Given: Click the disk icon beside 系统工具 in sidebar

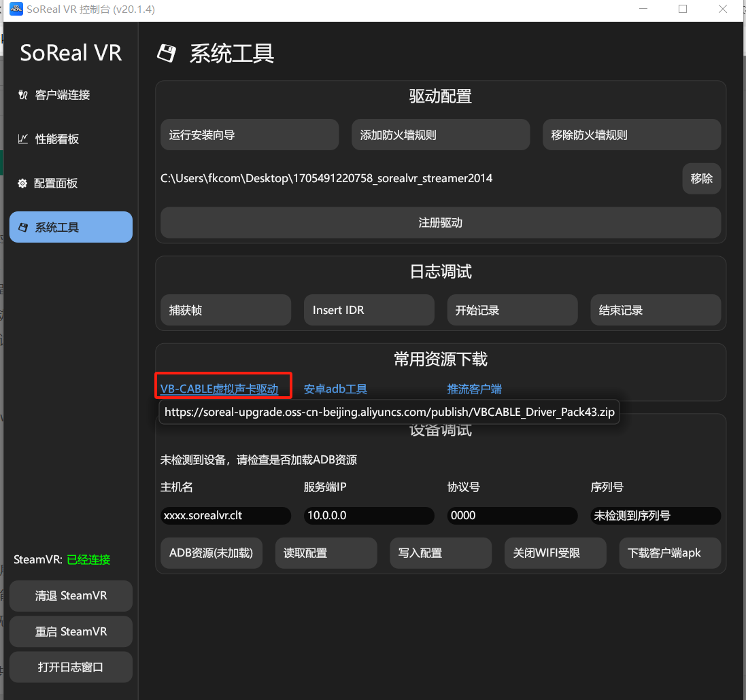Looking at the screenshot, I should (23, 227).
